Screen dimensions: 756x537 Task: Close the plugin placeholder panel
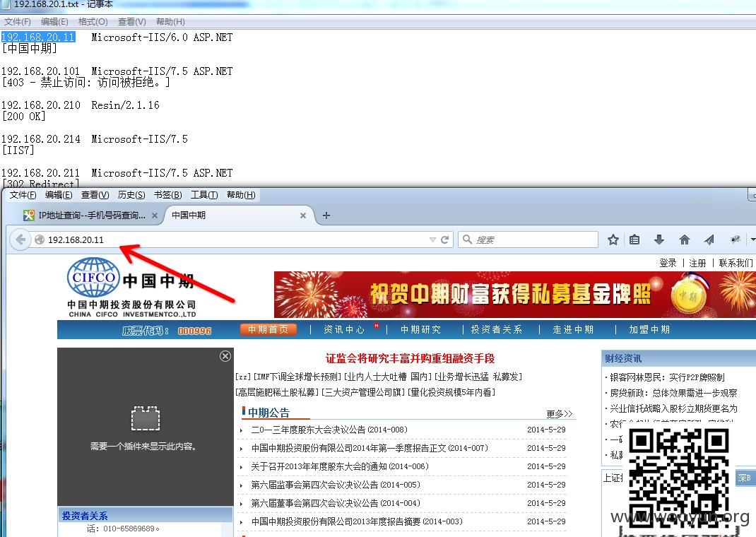[225, 355]
